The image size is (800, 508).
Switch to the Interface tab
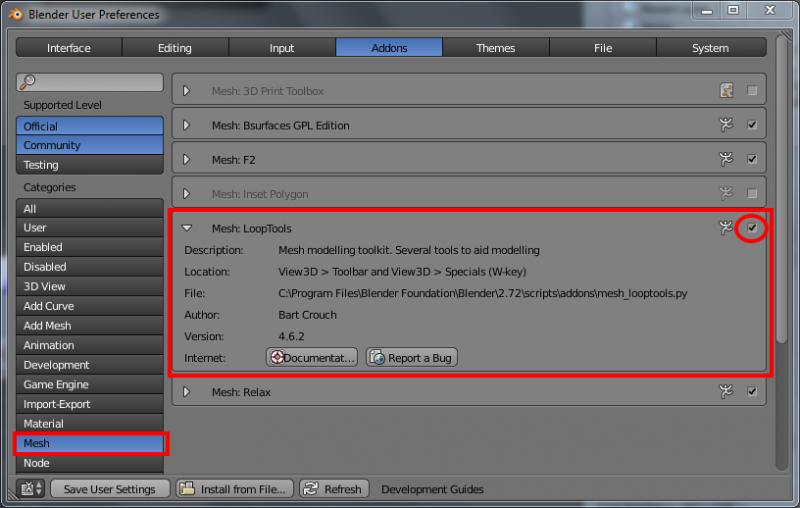(69, 47)
